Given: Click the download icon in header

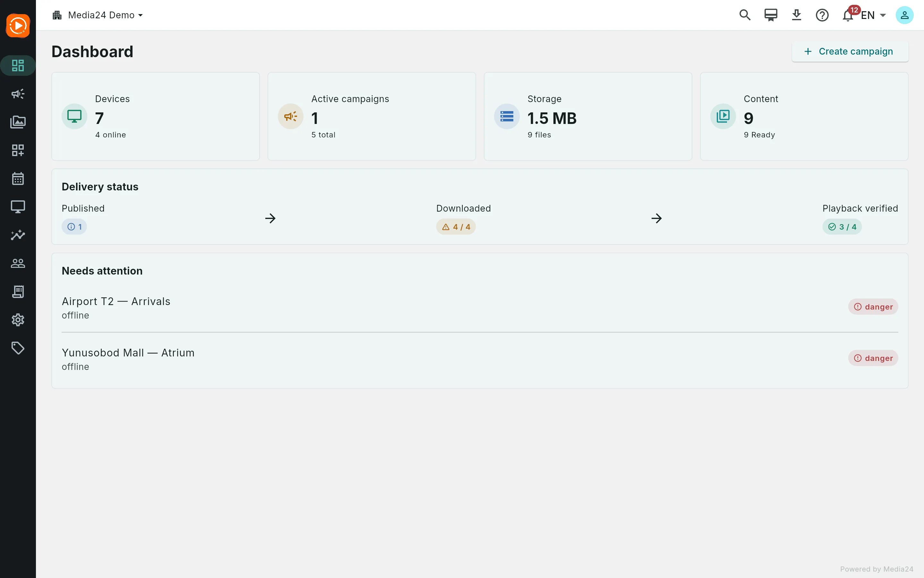Looking at the screenshot, I should point(797,15).
